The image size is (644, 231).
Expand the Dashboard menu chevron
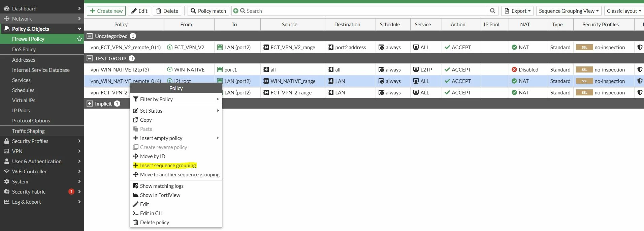pyautogui.click(x=79, y=8)
